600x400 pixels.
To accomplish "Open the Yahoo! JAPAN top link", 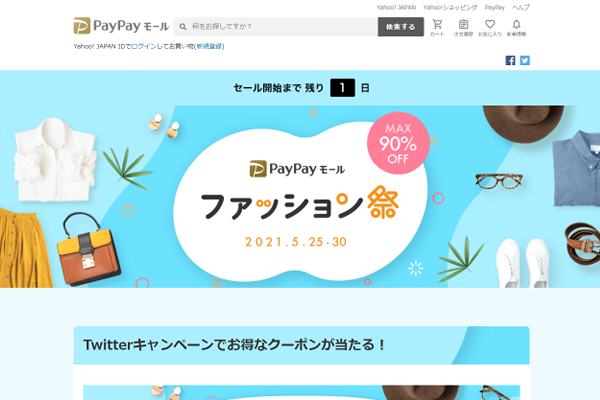I will [x=396, y=7].
